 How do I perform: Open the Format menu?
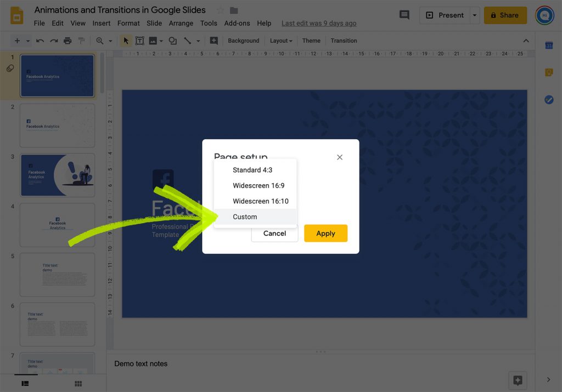[128, 23]
